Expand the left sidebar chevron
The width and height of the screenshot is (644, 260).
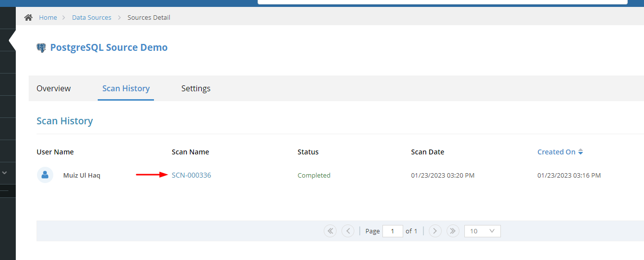[4, 173]
